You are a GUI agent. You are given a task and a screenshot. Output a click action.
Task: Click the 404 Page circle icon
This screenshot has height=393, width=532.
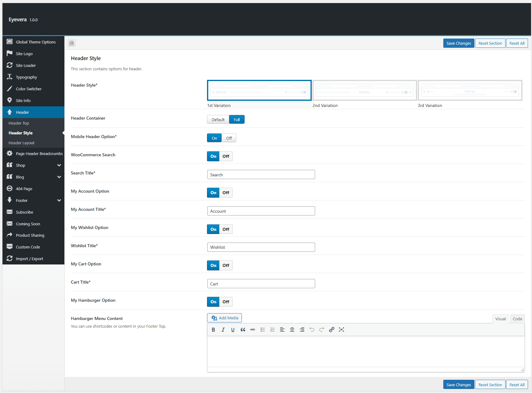[10, 188]
